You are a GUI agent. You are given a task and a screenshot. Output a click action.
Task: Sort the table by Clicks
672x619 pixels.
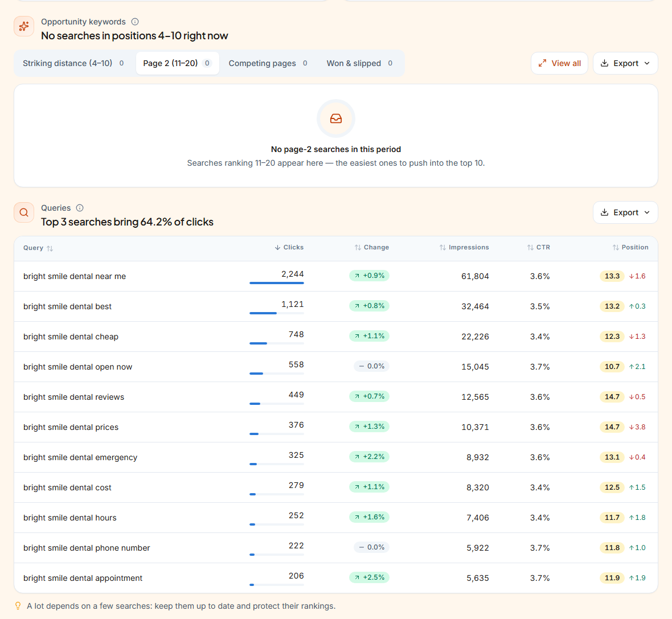point(289,247)
